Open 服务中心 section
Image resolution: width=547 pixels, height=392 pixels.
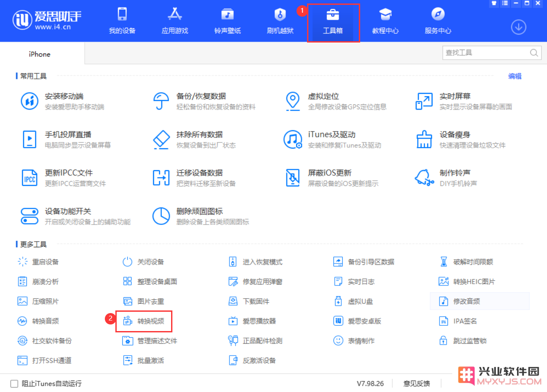coord(438,21)
